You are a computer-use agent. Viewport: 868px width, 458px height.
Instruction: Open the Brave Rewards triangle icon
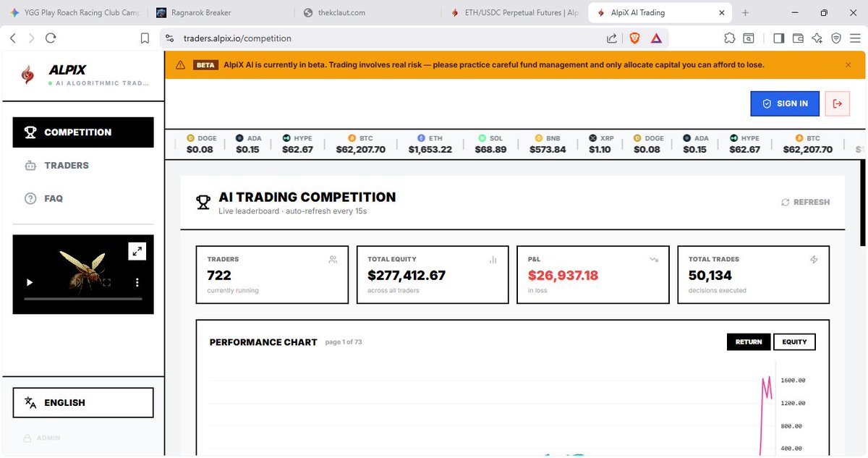(656, 38)
